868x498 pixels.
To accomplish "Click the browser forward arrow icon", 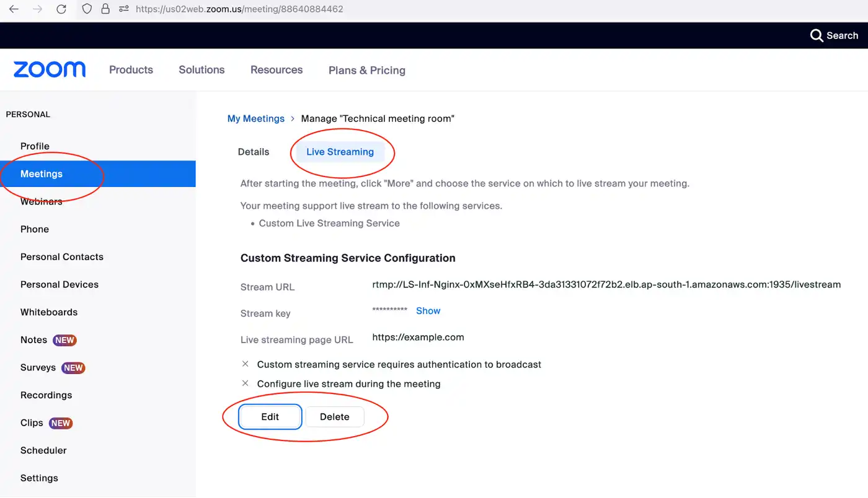I will [x=37, y=9].
